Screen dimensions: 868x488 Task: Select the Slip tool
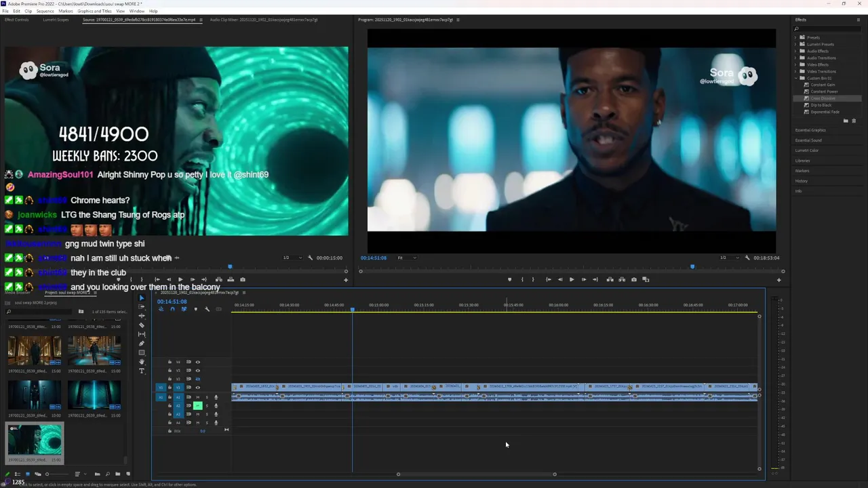[x=142, y=334]
